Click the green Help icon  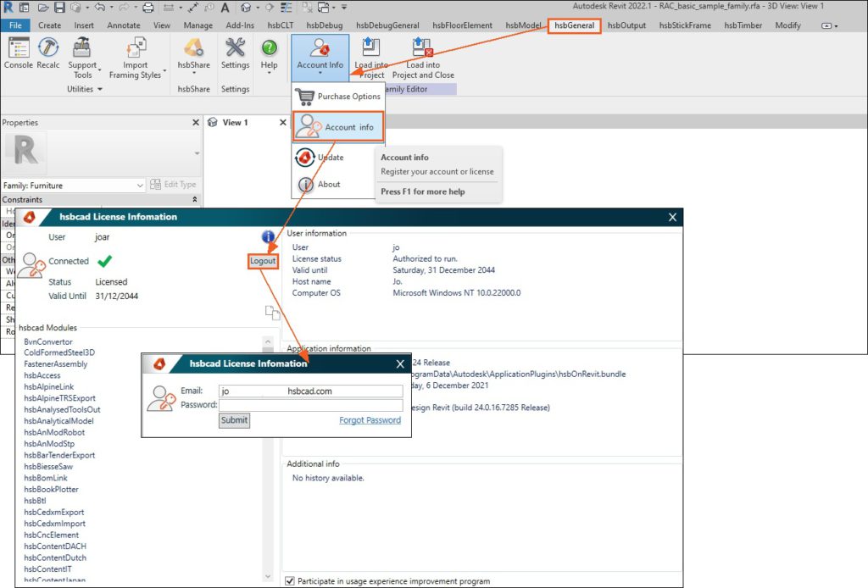[x=269, y=48]
